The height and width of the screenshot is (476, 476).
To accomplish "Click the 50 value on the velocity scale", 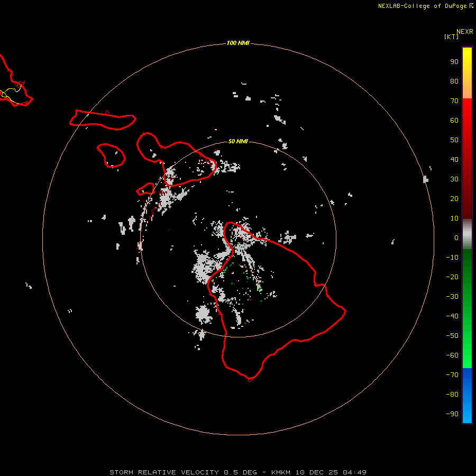I will [454, 140].
